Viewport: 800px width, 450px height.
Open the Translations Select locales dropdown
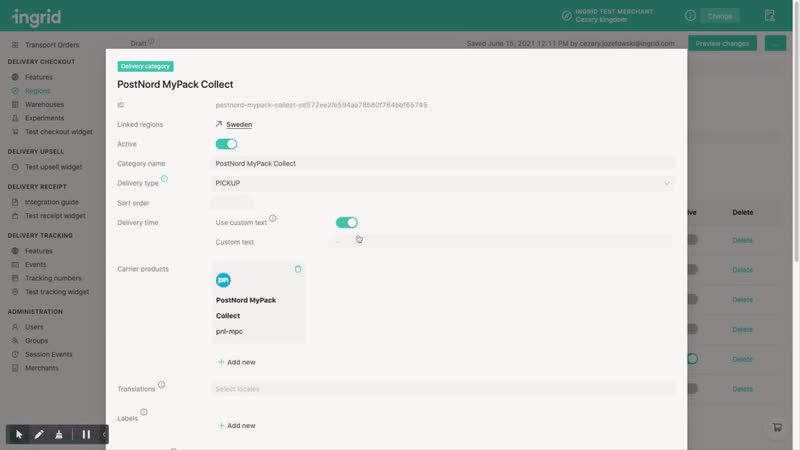tap(442, 389)
